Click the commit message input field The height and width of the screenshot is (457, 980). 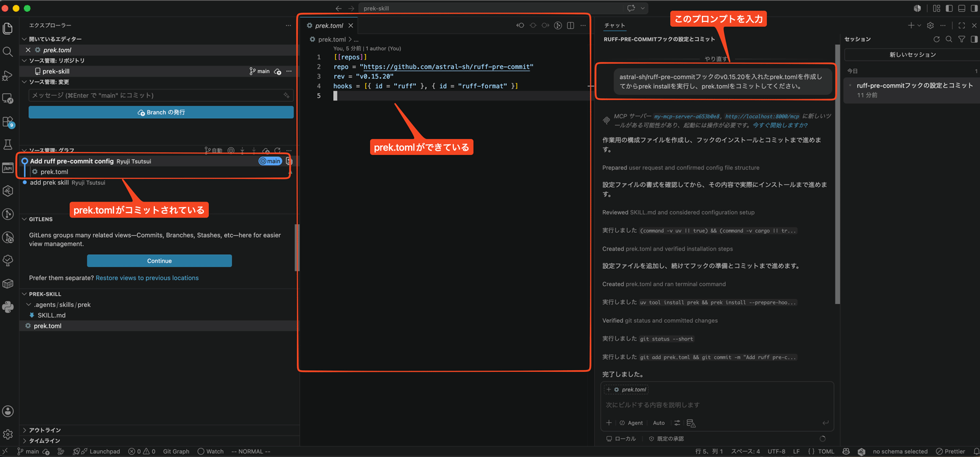coord(161,96)
